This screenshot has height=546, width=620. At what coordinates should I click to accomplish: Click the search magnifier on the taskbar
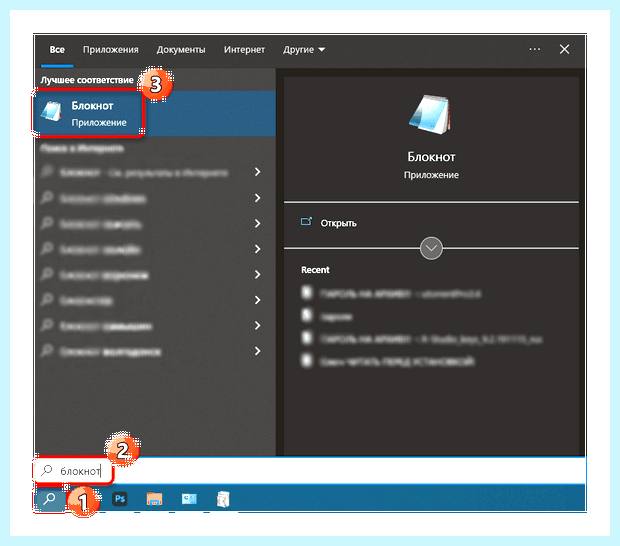point(49,499)
